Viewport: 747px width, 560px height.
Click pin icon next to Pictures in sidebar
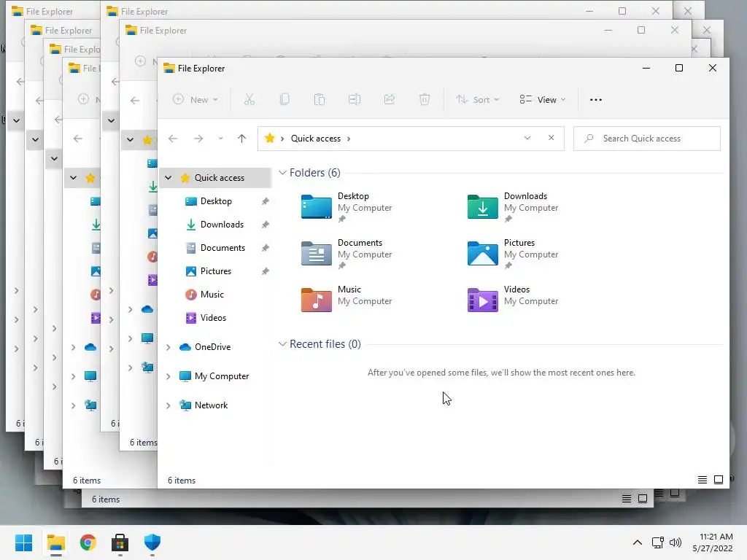coord(266,271)
